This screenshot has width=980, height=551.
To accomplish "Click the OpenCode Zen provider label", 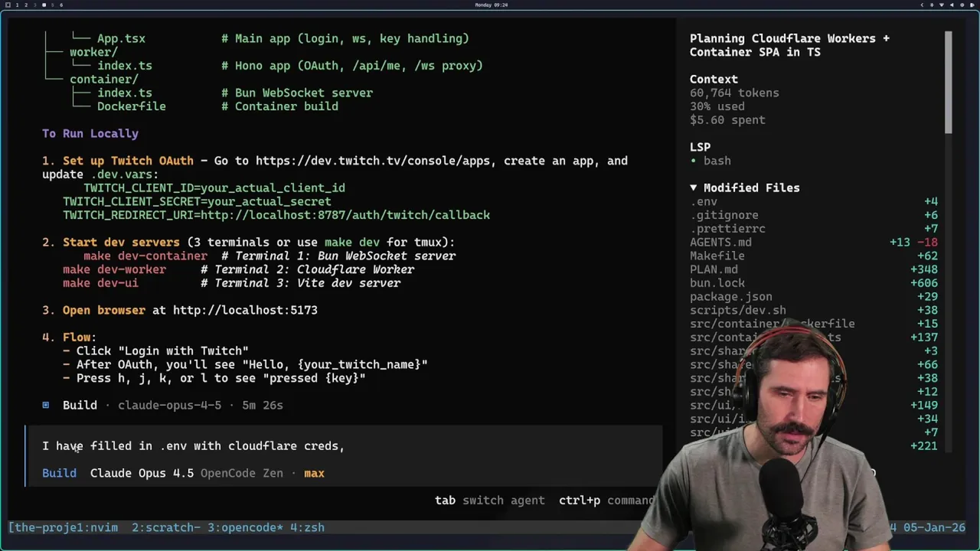I will pos(242,473).
